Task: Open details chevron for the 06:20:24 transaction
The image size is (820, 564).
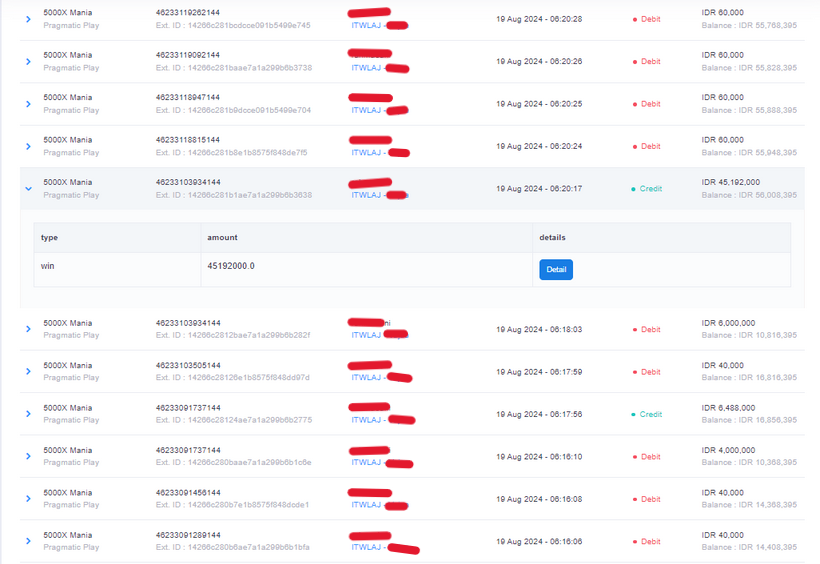Action: pos(28,147)
